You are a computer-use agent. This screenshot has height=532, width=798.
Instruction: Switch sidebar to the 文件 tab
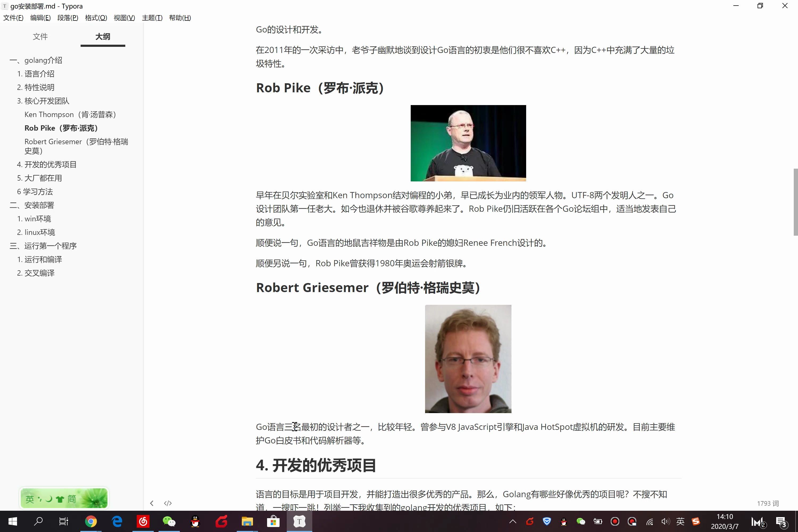(40, 37)
